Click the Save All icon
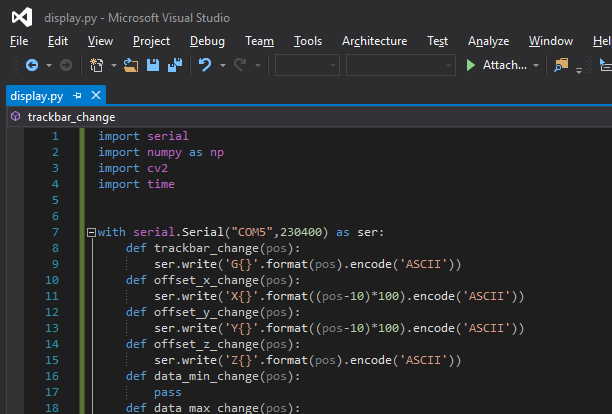The image size is (612, 414). point(175,65)
